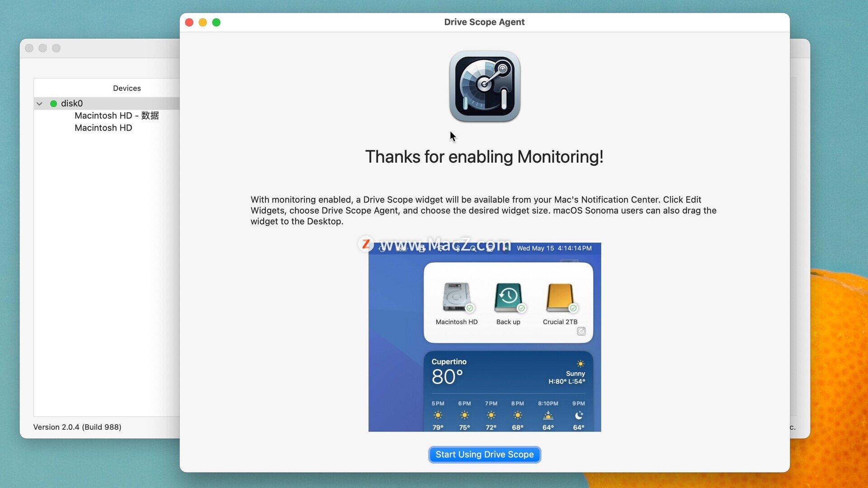The height and width of the screenshot is (488, 868).
Task: Click the sun icon next to Sunny
Action: point(580,364)
